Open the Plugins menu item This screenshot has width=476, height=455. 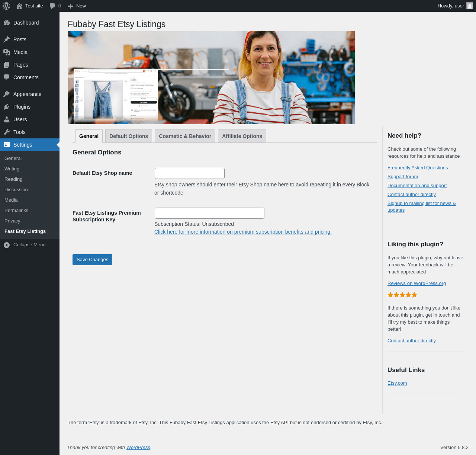(x=30, y=107)
